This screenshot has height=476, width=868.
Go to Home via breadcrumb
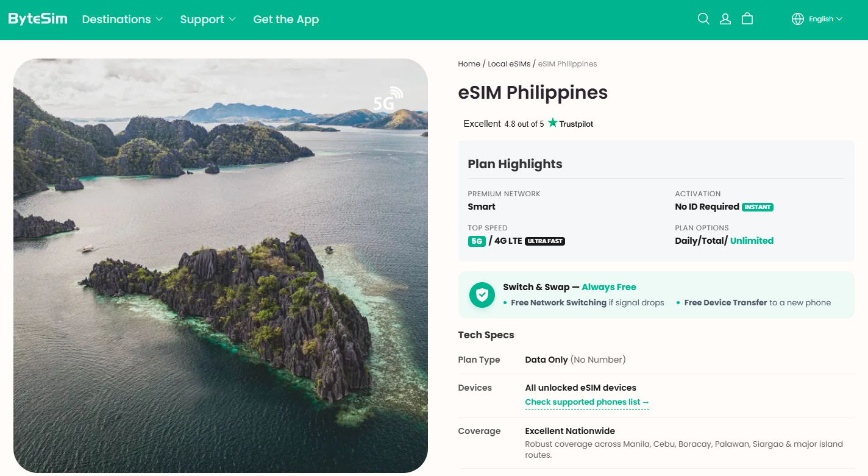[469, 64]
